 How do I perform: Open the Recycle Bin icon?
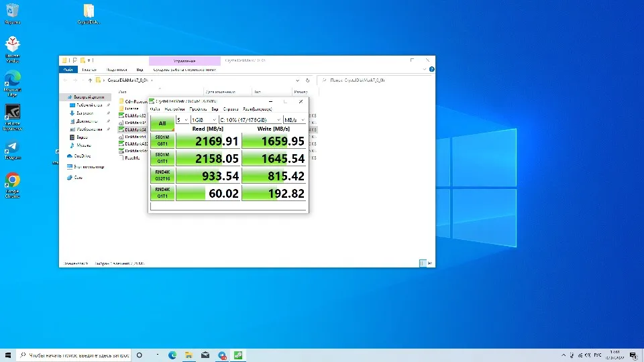coord(12,11)
